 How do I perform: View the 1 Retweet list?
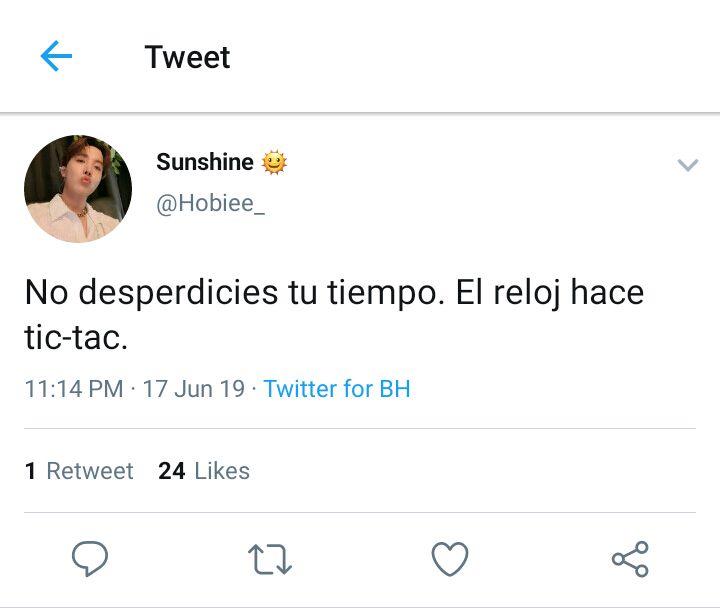(x=79, y=471)
